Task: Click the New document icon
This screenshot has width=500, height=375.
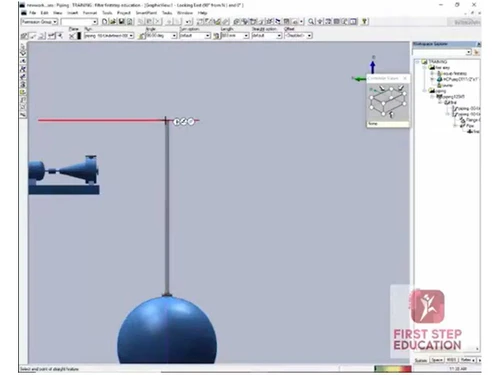Action: point(105,22)
